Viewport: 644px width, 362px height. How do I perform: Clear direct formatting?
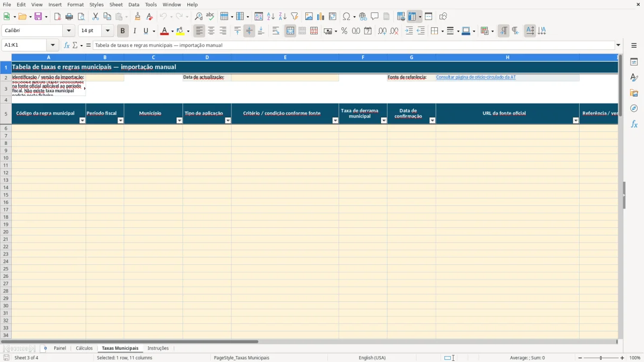(149, 17)
